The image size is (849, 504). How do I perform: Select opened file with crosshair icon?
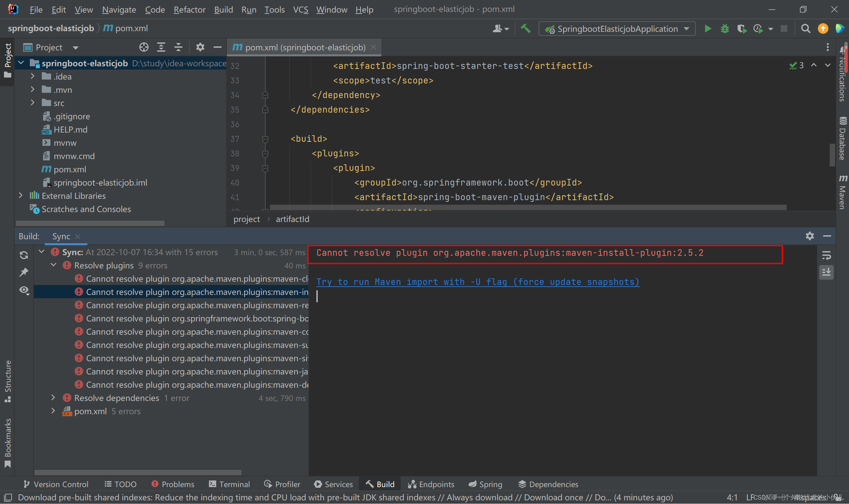(x=144, y=47)
